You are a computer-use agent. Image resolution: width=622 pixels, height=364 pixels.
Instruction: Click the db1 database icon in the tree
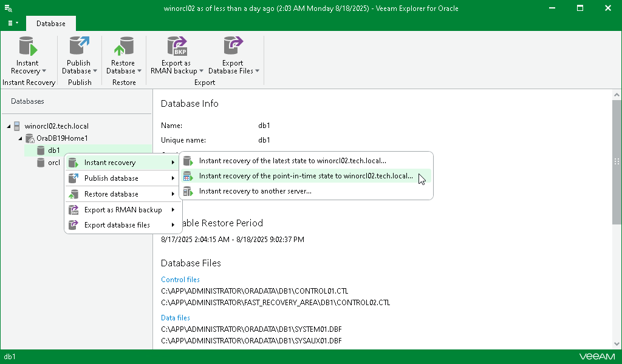point(40,150)
